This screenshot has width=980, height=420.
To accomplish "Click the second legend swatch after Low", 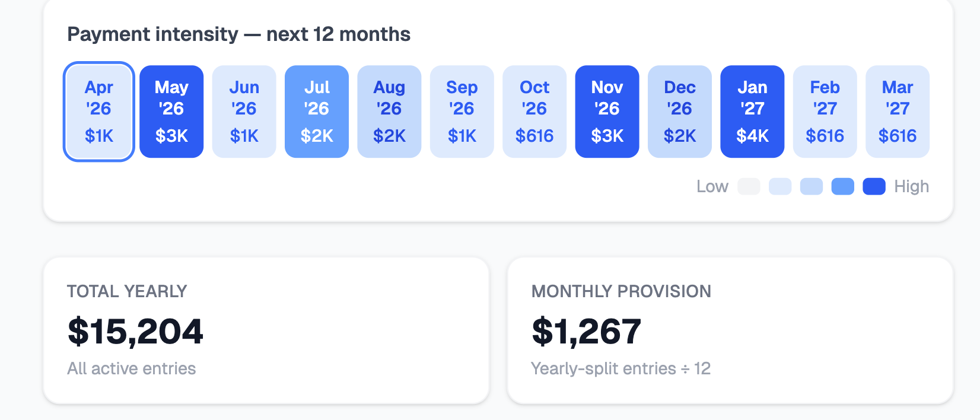I will click(x=780, y=186).
